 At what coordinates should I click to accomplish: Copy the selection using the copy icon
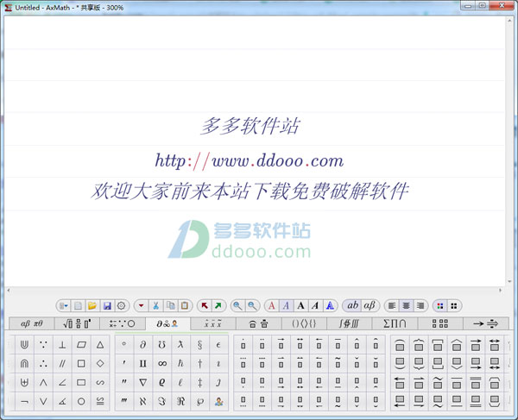(170, 306)
